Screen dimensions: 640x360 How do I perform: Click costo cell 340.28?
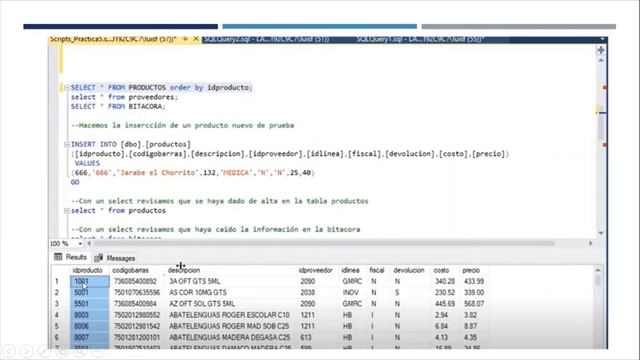(x=445, y=281)
